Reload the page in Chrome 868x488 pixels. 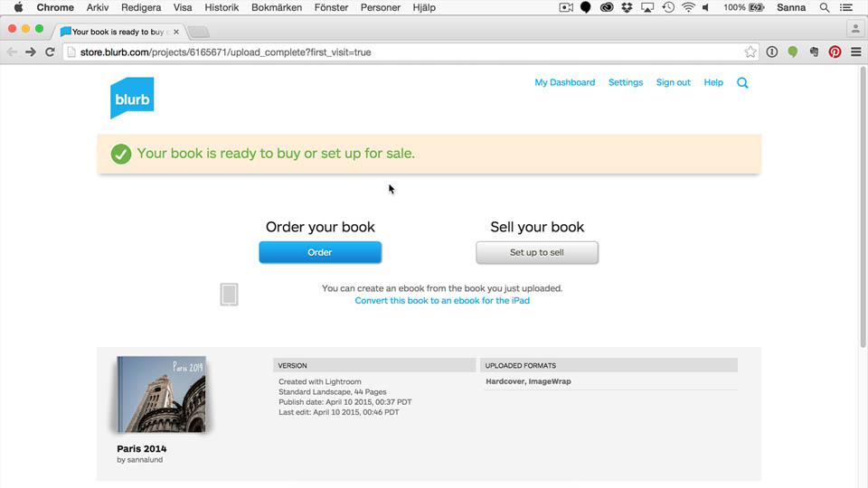[51, 52]
